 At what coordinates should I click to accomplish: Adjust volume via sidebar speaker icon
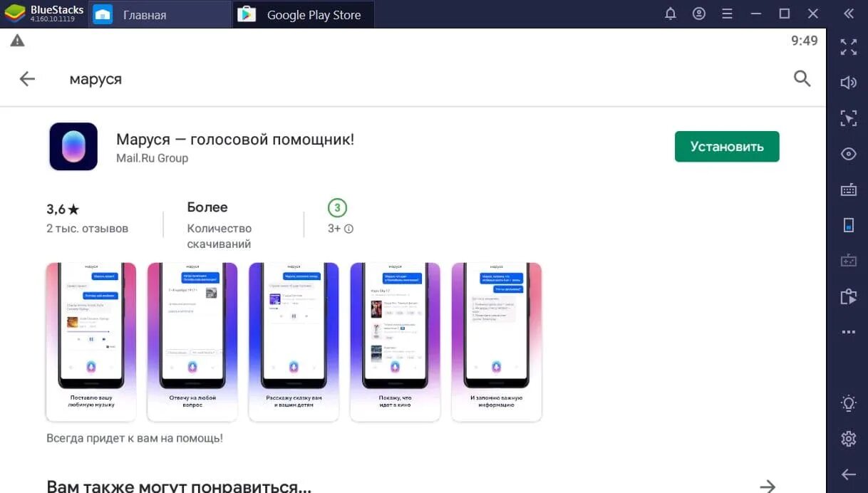coord(848,83)
